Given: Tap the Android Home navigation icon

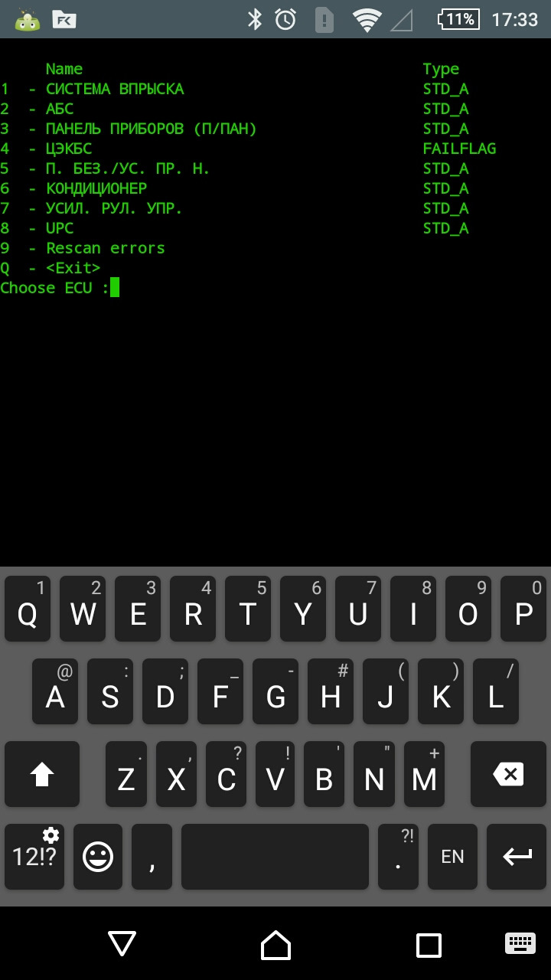Looking at the screenshot, I should pyautogui.click(x=275, y=945).
